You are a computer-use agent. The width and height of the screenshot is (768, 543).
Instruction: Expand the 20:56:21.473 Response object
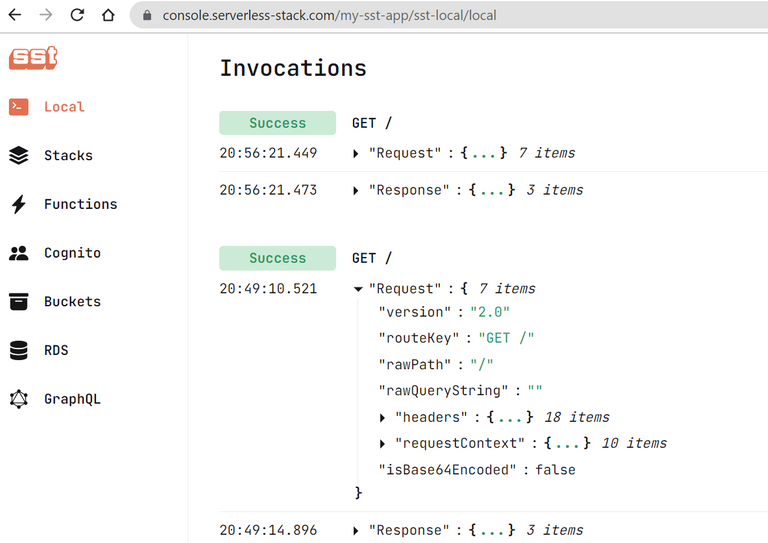357,190
